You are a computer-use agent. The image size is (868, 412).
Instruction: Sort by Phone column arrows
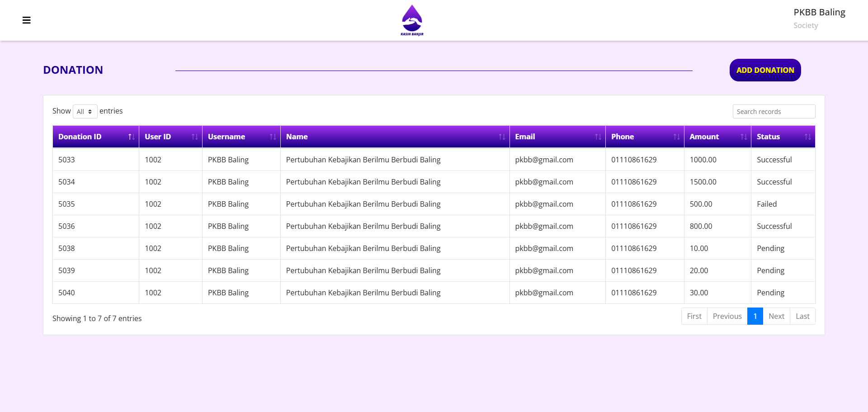coord(676,137)
